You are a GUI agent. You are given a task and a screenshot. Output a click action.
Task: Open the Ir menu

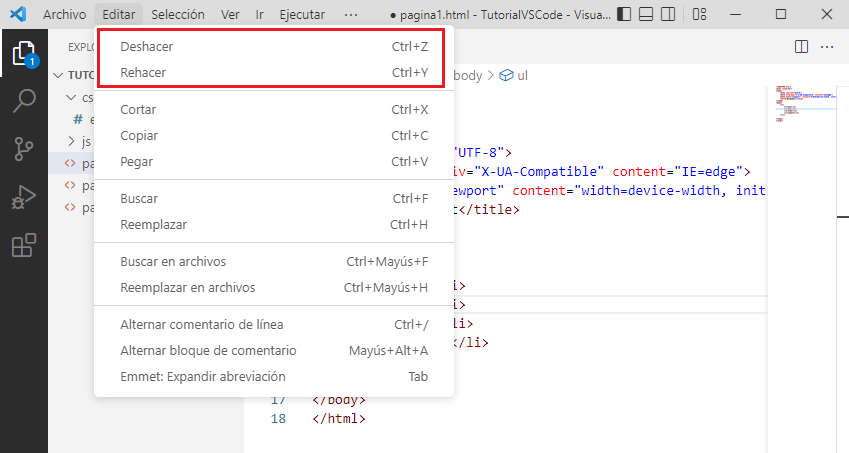(x=259, y=15)
